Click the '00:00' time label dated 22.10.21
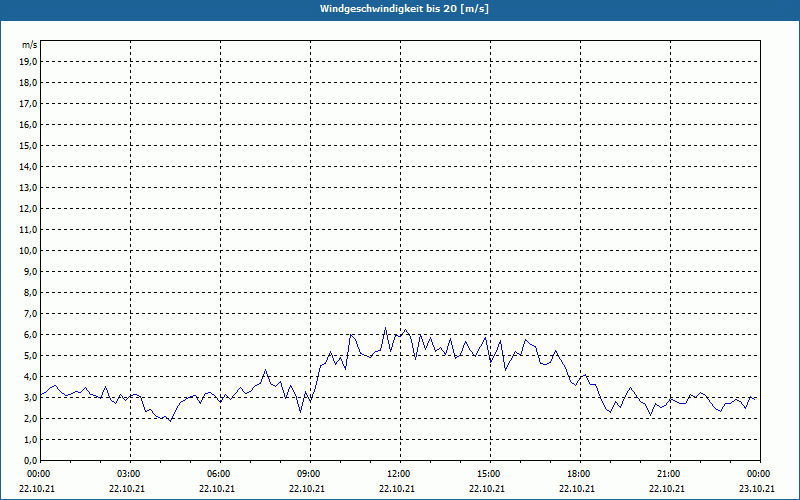 click(38, 474)
